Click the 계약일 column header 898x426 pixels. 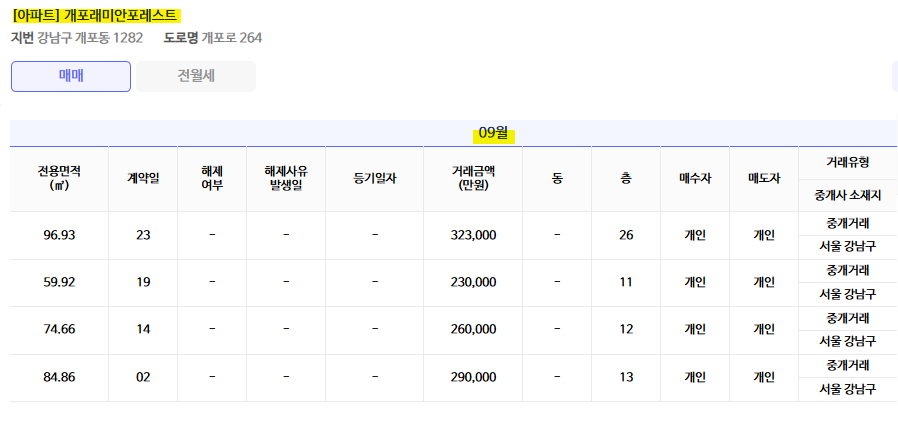tap(143, 178)
